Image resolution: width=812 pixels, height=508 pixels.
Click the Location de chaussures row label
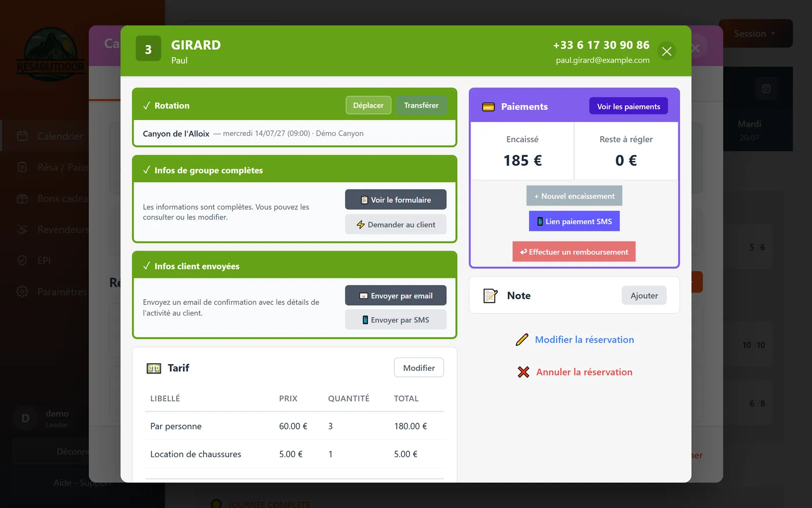(x=195, y=454)
